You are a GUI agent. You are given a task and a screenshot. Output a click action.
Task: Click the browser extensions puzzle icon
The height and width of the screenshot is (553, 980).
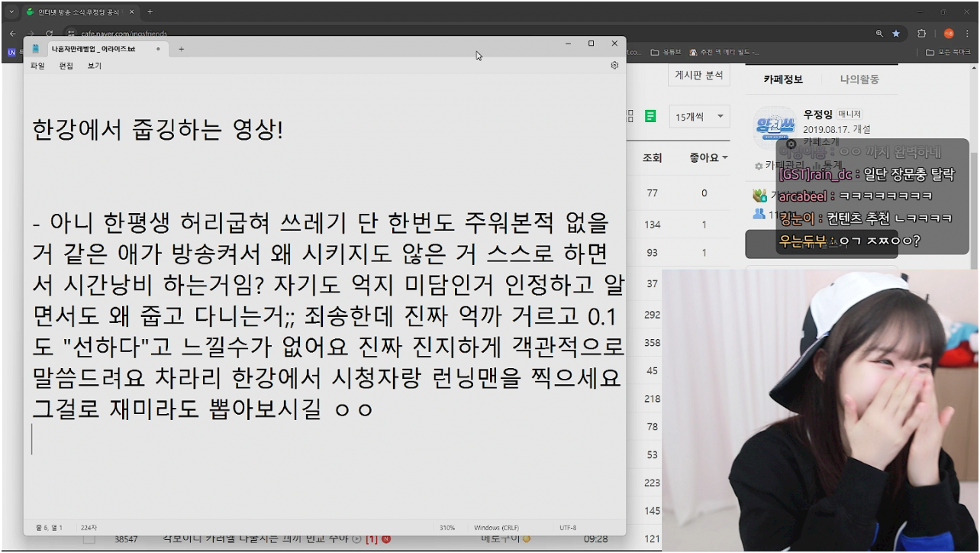[921, 34]
